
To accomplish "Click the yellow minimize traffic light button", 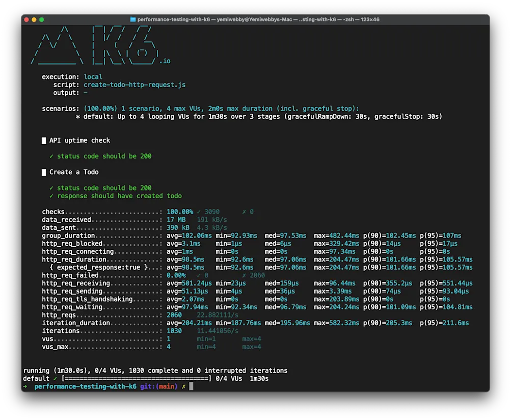I will (x=33, y=19).
